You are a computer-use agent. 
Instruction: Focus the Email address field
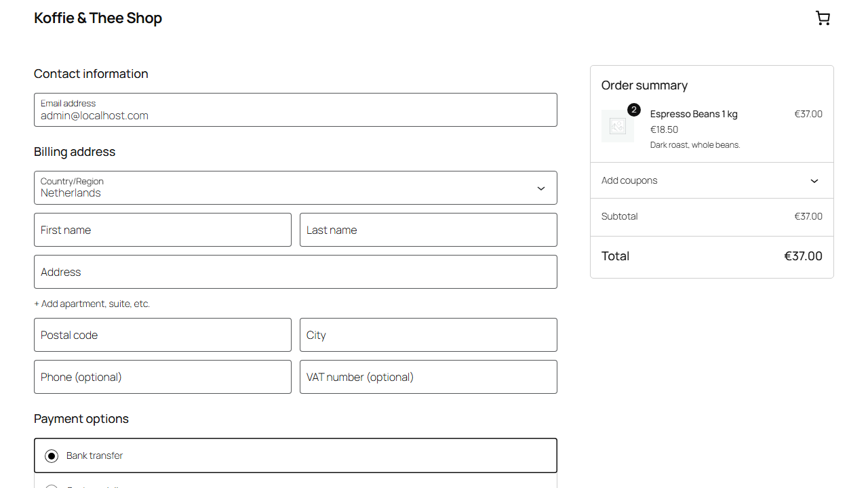[296, 110]
